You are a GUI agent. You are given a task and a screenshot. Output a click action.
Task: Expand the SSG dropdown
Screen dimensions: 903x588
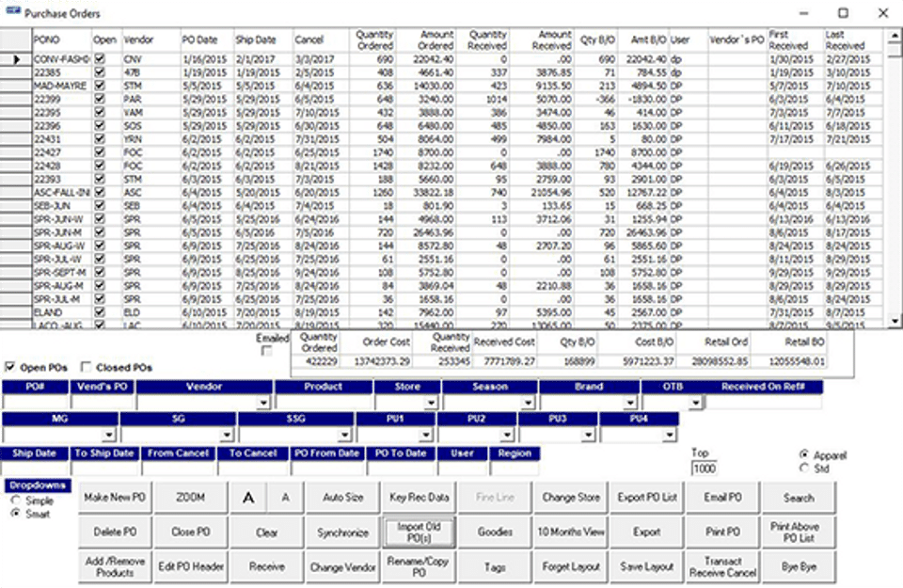(344, 435)
